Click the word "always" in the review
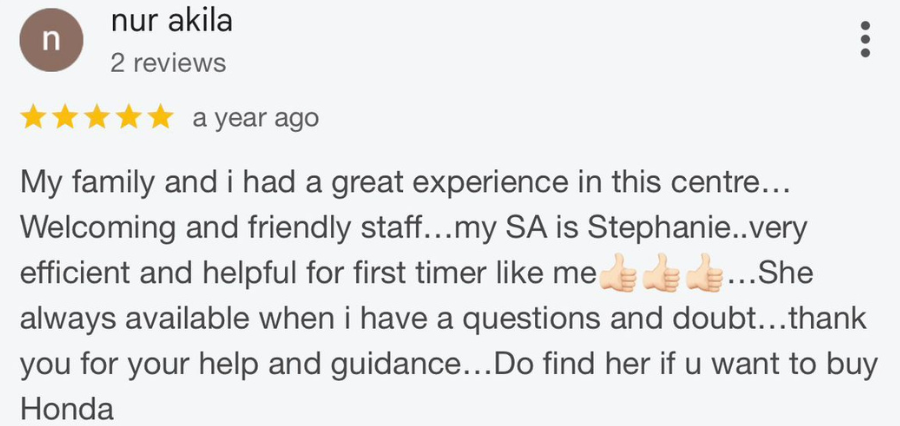 coord(68,318)
